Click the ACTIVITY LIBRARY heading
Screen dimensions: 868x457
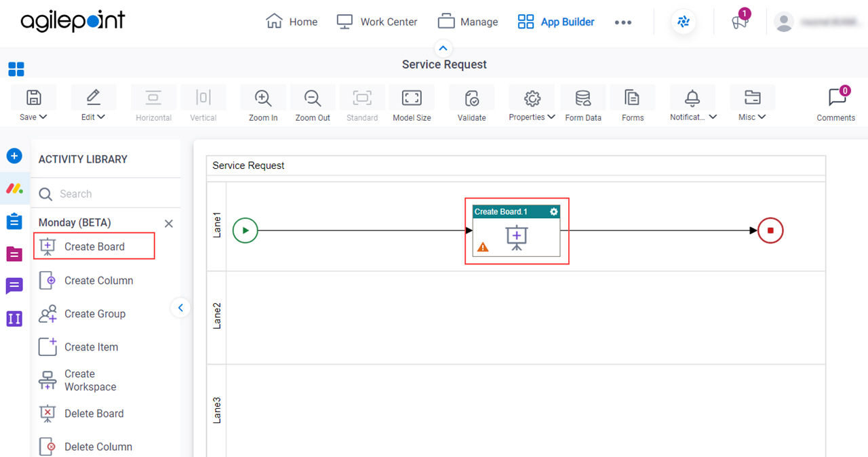click(x=83, y=159)
